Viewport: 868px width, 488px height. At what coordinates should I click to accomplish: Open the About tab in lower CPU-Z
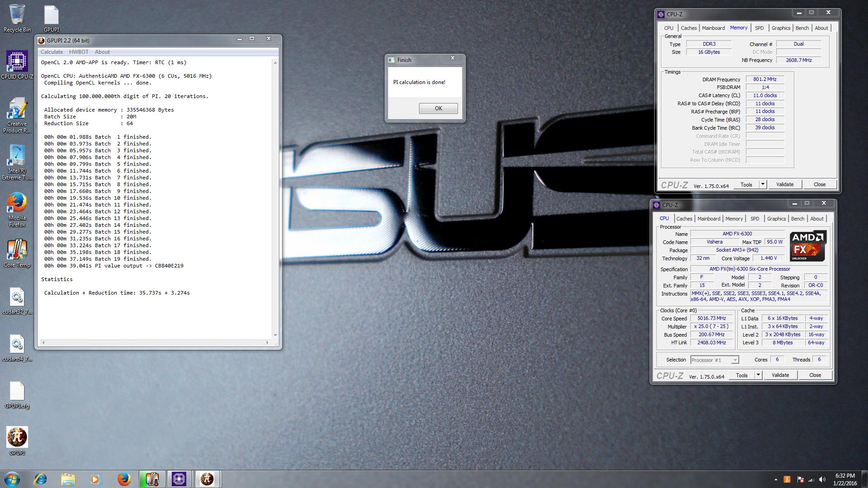[x=817, y=219]
